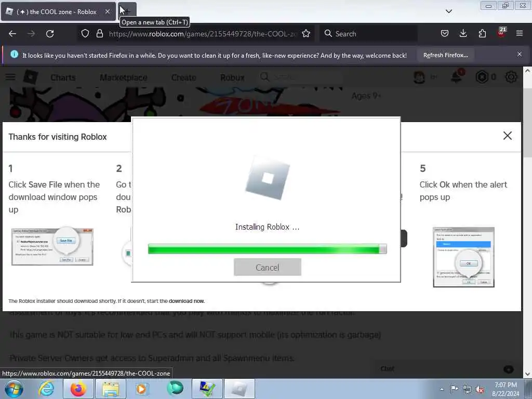Show hidden system tray icons
Screen dimensions: 532x399
click(x=442, y=389)
